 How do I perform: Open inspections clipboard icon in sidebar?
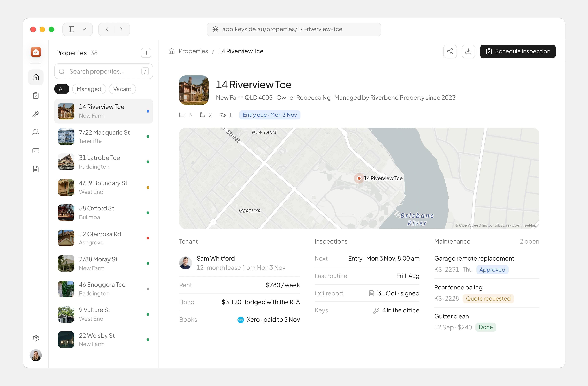point(36,96)
